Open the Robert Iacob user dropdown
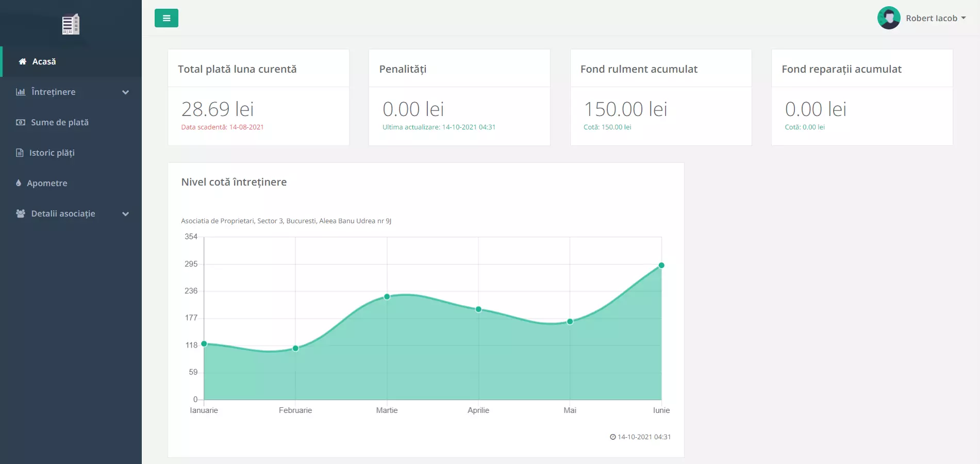The height and width of the screenshot is (464, 980). click(936, 18)
